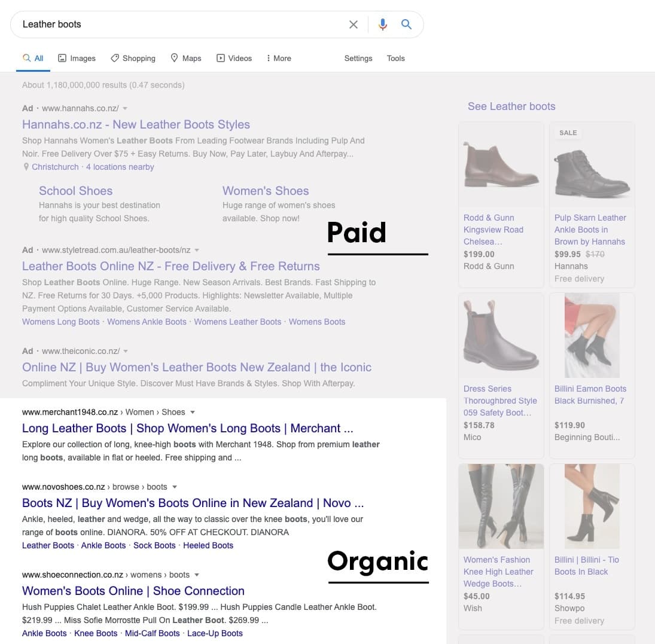Open the Heeled Boots sitelink under Novo
The width and height of the screenshot is (655, 644).
pos(208,545)
